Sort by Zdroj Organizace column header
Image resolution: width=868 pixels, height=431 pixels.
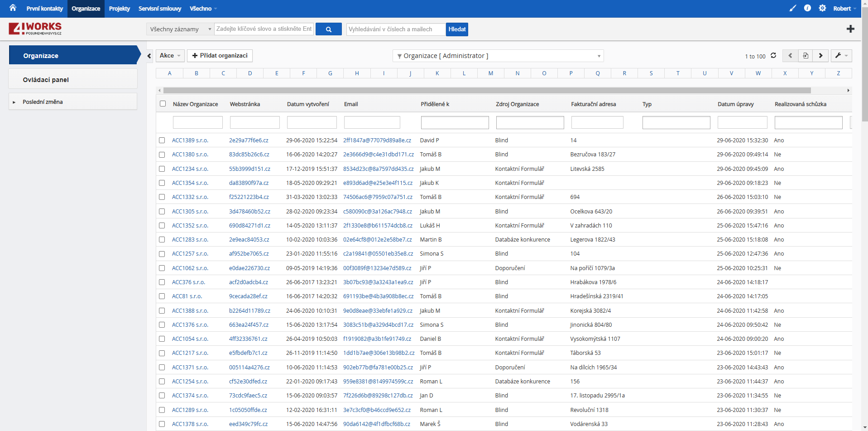pyautogui.click(x=518, y=104)
